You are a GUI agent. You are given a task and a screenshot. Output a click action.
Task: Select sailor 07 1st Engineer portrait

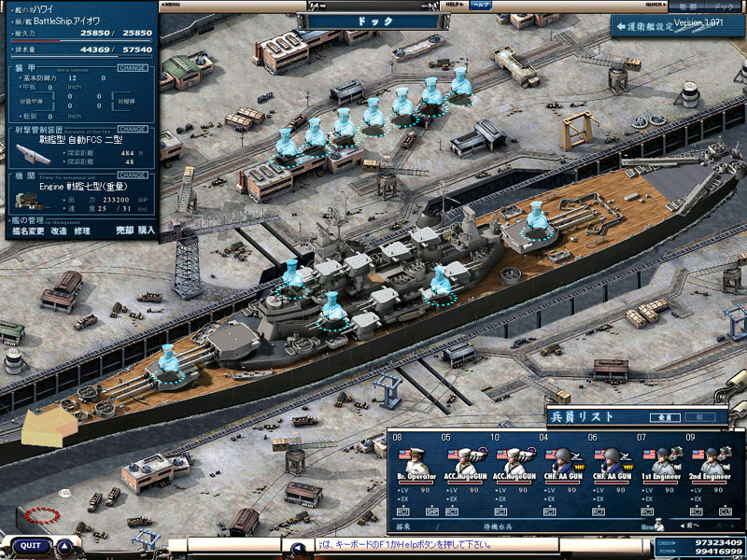pos(663,461)
